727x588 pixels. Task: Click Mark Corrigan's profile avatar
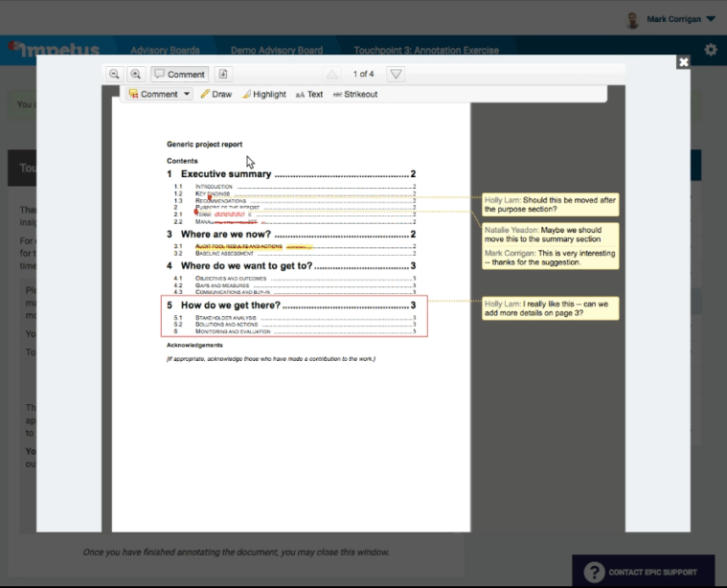[x=632, y=20]
